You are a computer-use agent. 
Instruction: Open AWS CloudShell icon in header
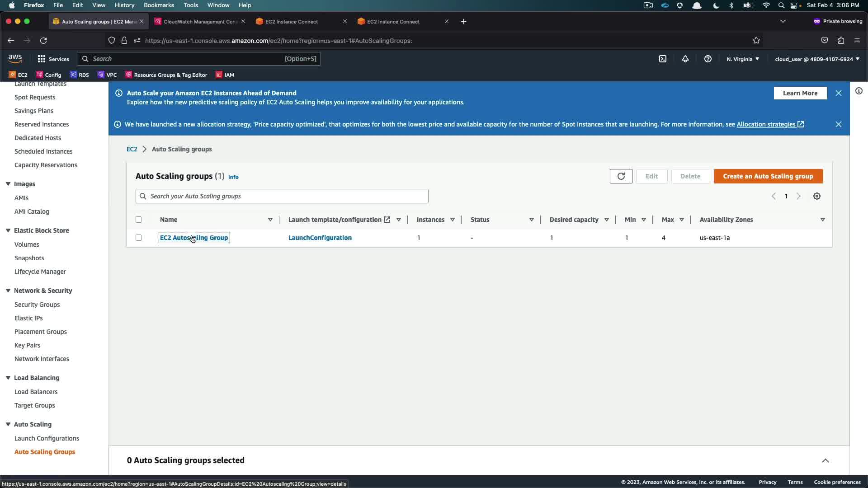pyautogui.click(x=663, y=59)
